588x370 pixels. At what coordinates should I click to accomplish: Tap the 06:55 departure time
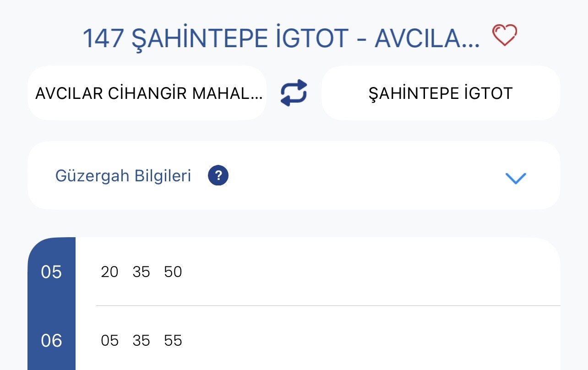coord(173,341)
